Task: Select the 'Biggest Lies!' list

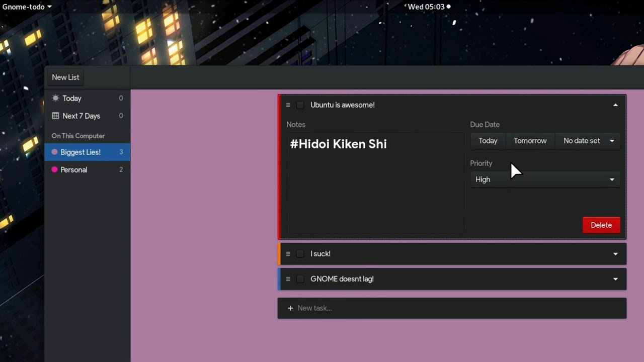Action: coord(87,152)
